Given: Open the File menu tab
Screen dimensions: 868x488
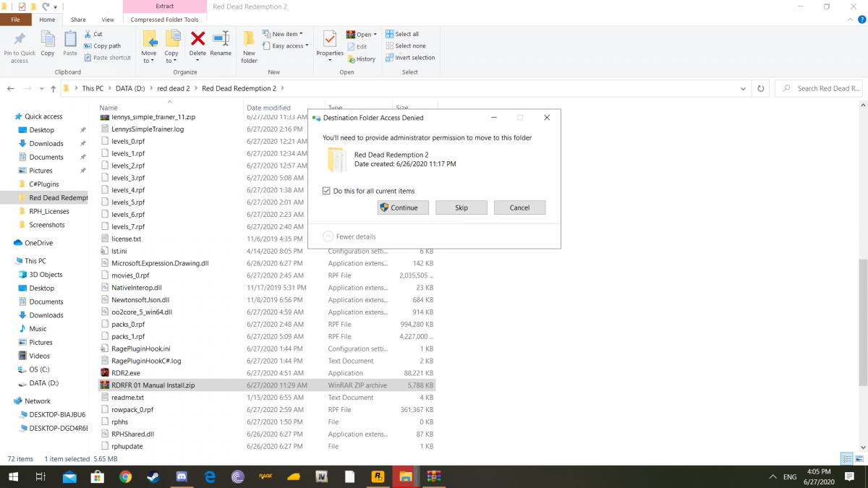Looking at the screenshot, I should (15, 20).
